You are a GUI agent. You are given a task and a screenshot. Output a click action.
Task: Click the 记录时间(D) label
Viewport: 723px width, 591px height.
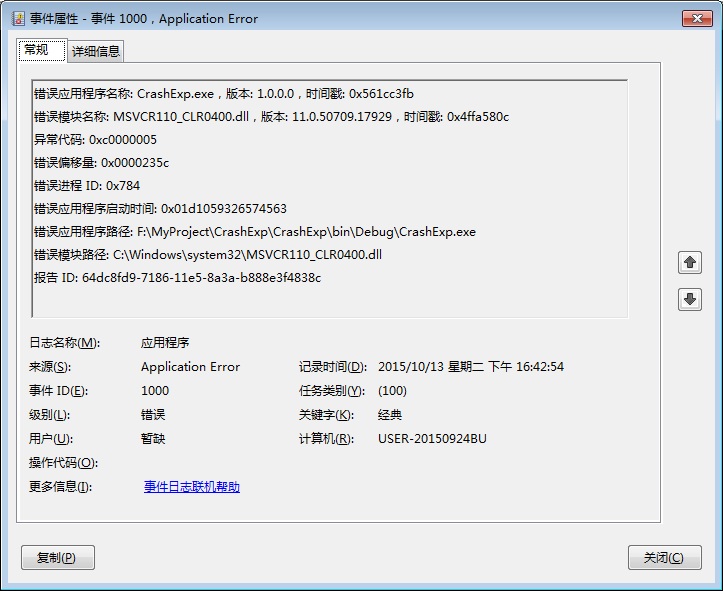coord(333,367)
